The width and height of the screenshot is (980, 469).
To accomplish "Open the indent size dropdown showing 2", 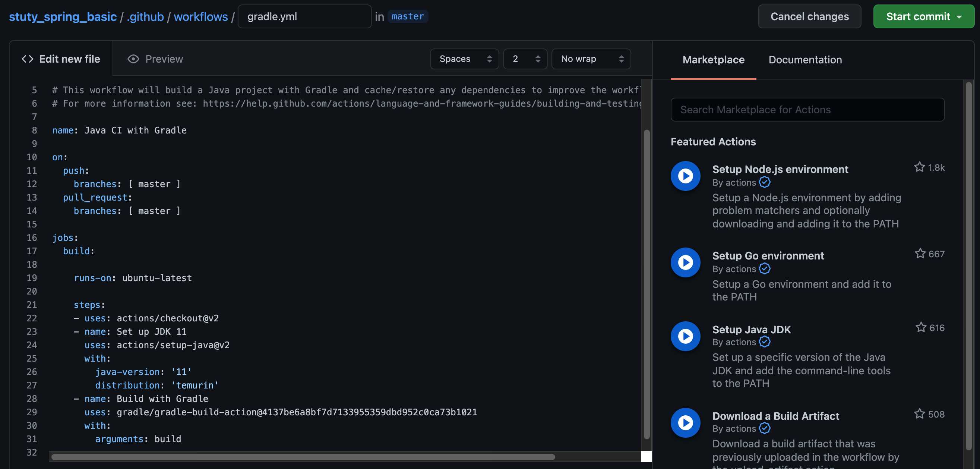I will tap(525, 59).
